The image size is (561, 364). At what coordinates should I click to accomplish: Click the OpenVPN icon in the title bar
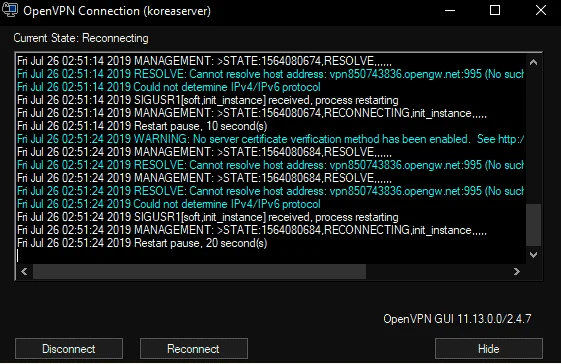(x=10, y=10)
